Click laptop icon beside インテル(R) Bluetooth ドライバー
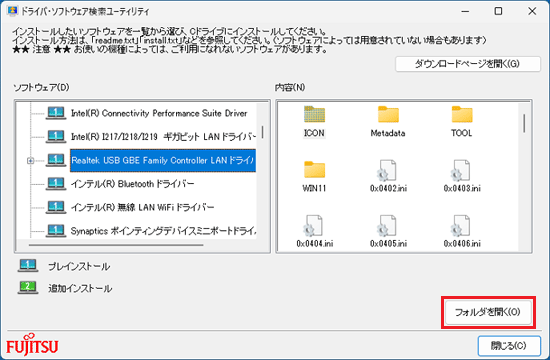 (x=56, y=184)
